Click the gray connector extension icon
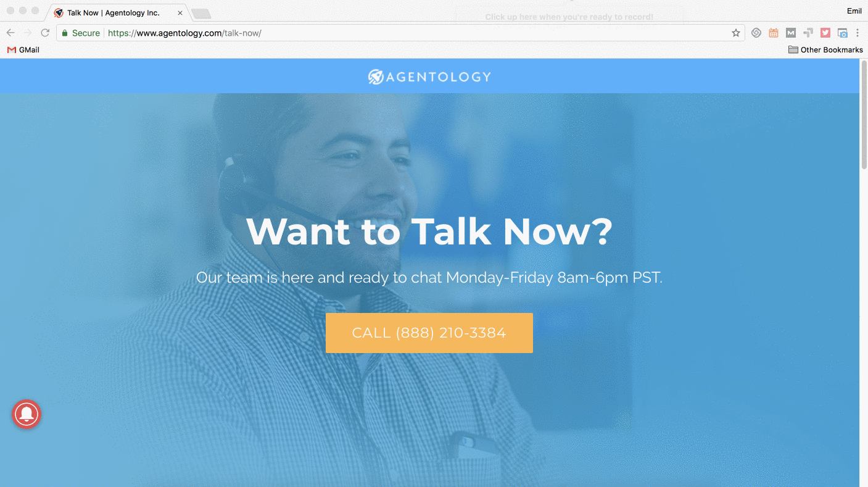 click(x=808, y=33)
